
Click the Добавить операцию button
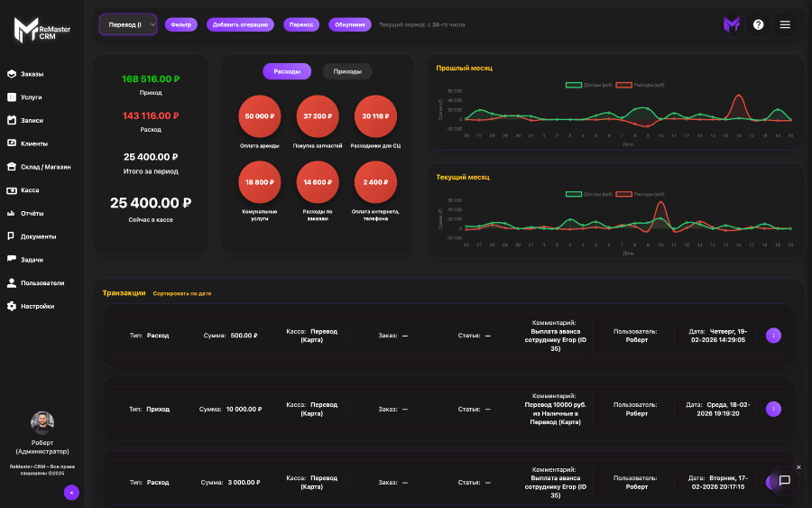click(240, 24)
